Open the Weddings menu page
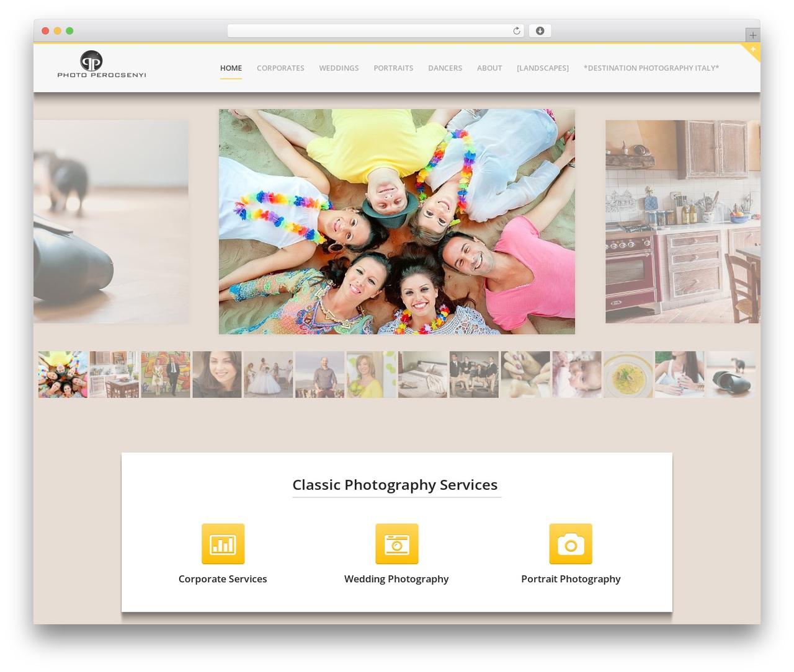Screen dimensions: 794x672 [339, 68]
